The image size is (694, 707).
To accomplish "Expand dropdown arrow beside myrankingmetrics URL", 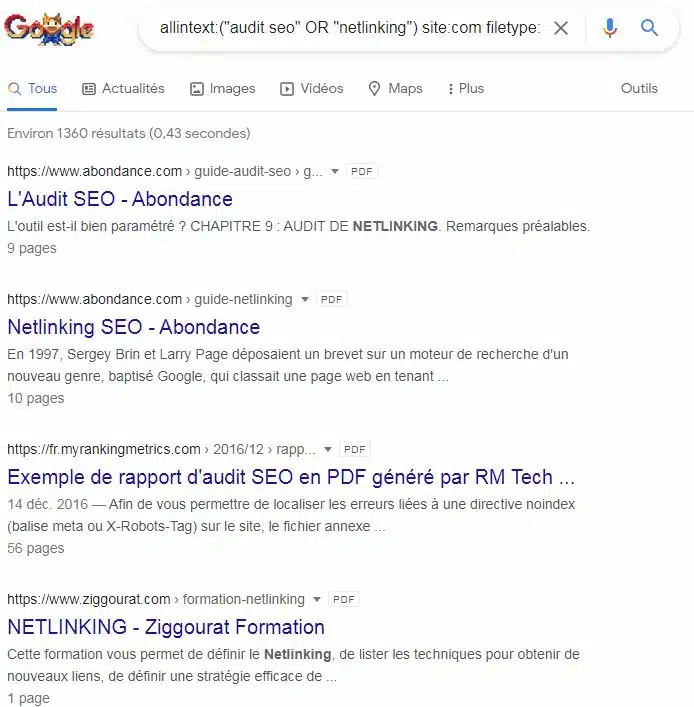I will tap(328, 450).
